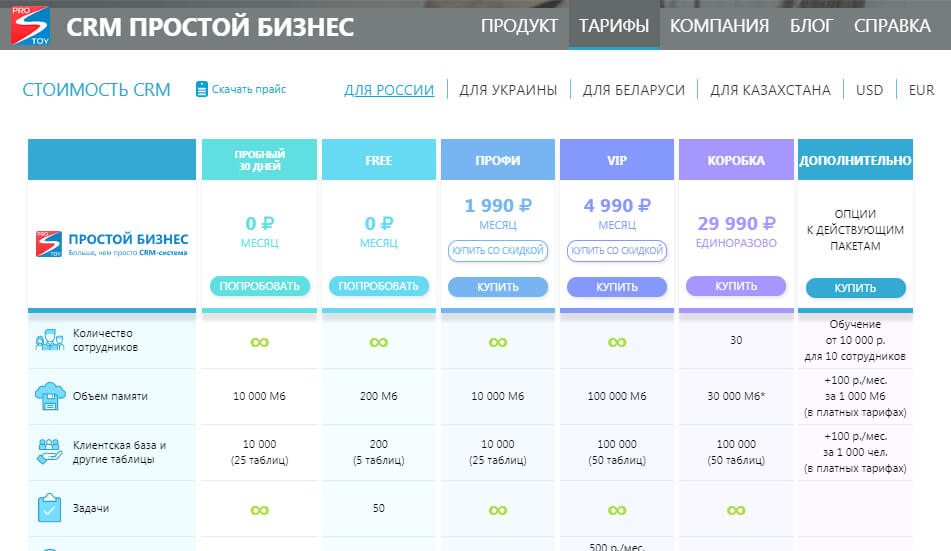Viewport: 951px width, 551px height.
Task: Click Задачи row label
Action: 91,508
